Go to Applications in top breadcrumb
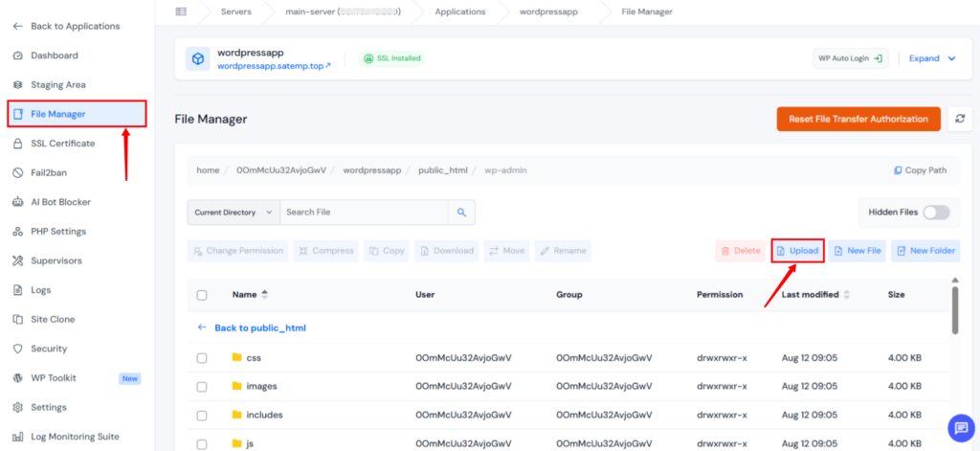The width and height of the screenshot is (980, 451). (x=460, y=11)
